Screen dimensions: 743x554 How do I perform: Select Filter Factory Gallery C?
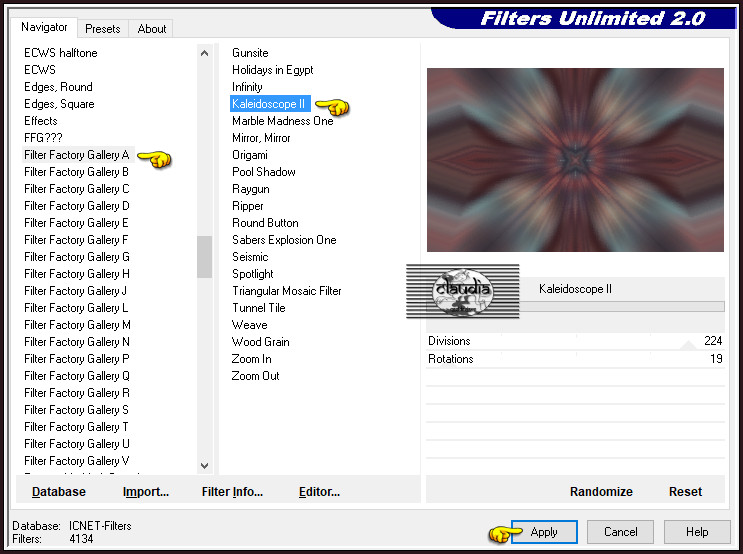click(77, 189)
